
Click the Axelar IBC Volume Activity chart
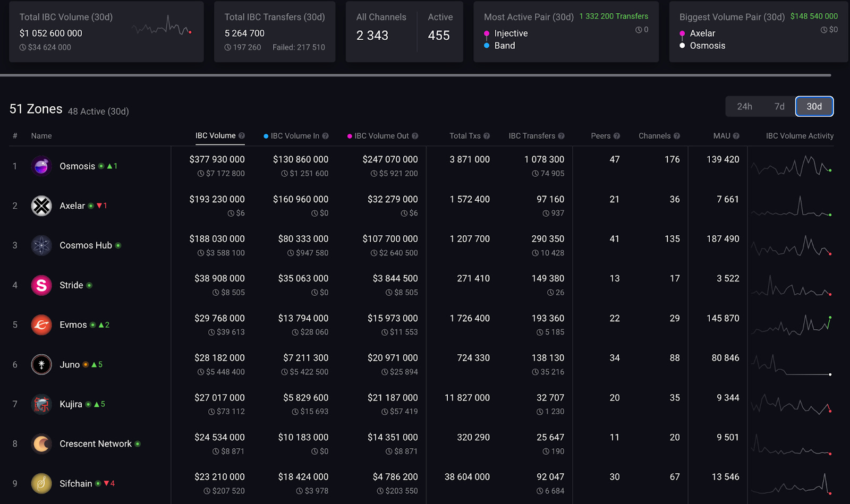(x=792, y=206)
